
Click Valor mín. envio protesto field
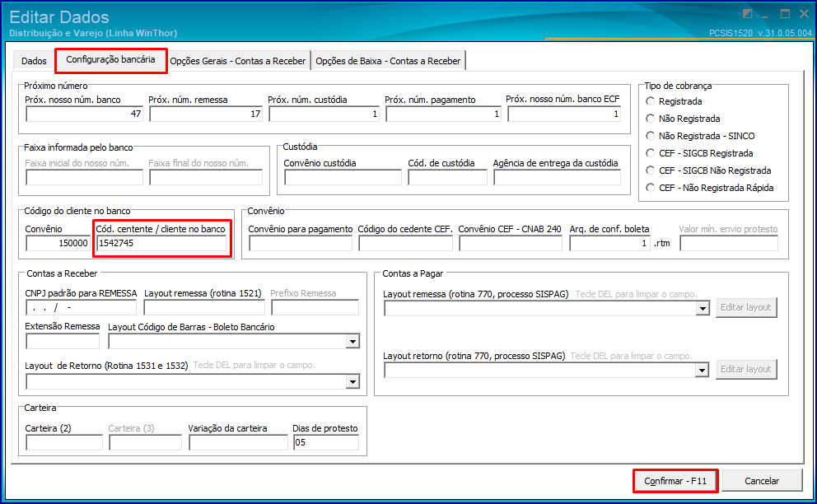click(729, 243)
